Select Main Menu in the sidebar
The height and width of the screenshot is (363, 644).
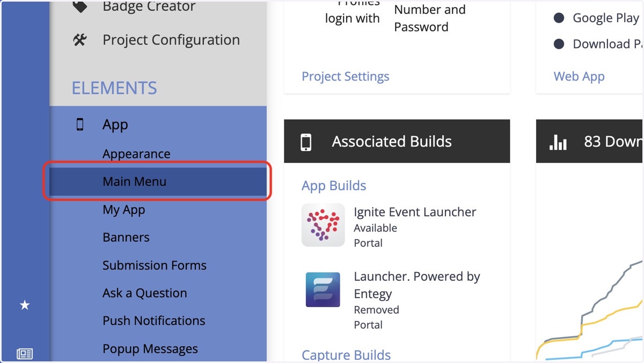158,181
